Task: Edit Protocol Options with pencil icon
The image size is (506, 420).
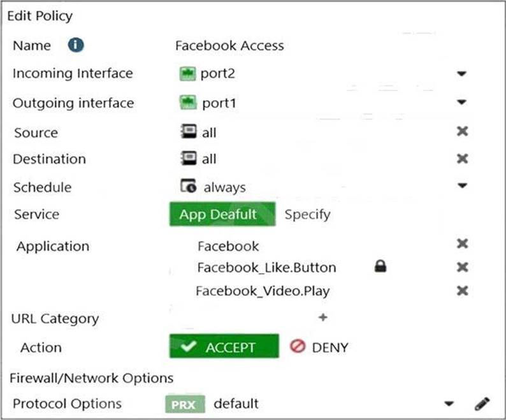Action: [x=482, y=403]
